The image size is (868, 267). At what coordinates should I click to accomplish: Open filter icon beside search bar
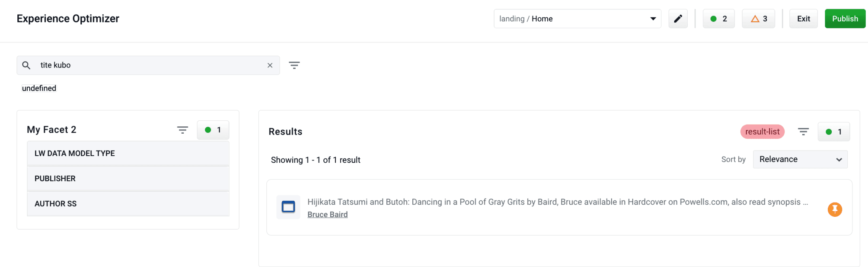tap(294, 65)
